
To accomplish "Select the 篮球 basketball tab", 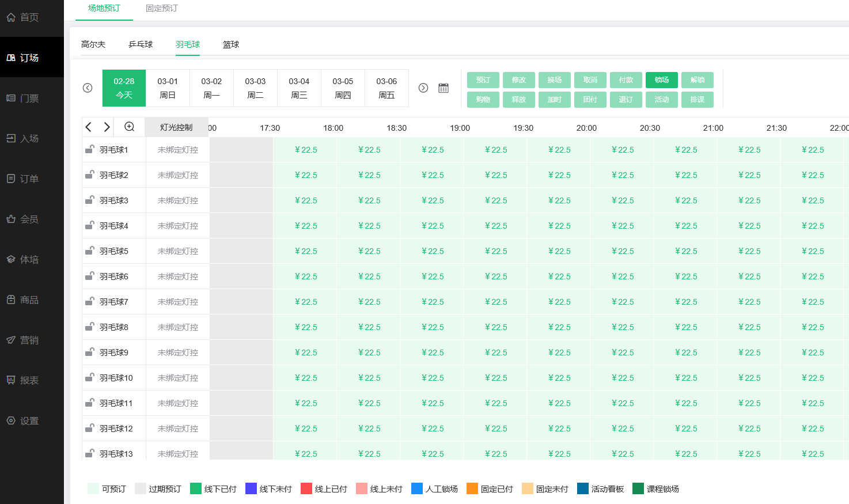I will [x=231, y=44].
